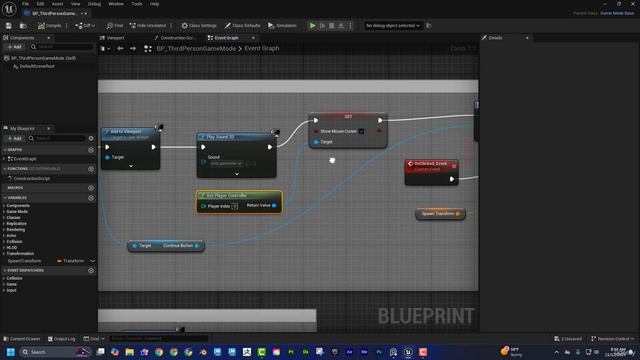Screen dimensions: 640x360
Task: Navigate forward in graph history
Action: click(x=133, y=48)
